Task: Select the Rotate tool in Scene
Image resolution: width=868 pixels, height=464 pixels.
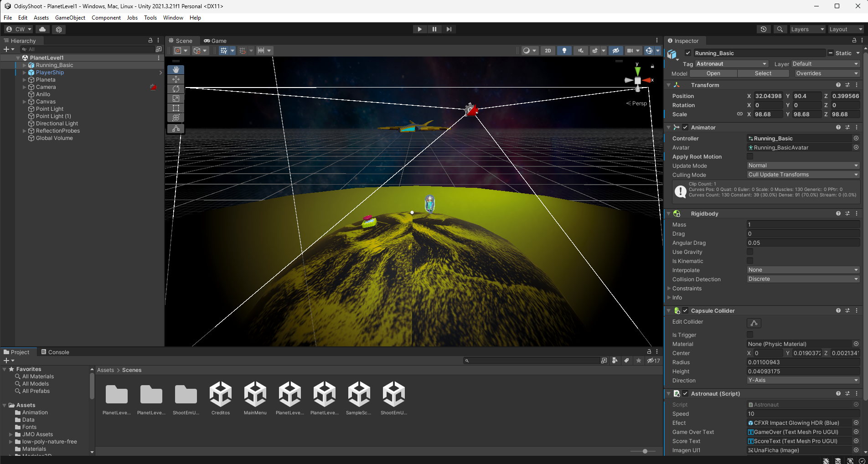Action: 176,88
